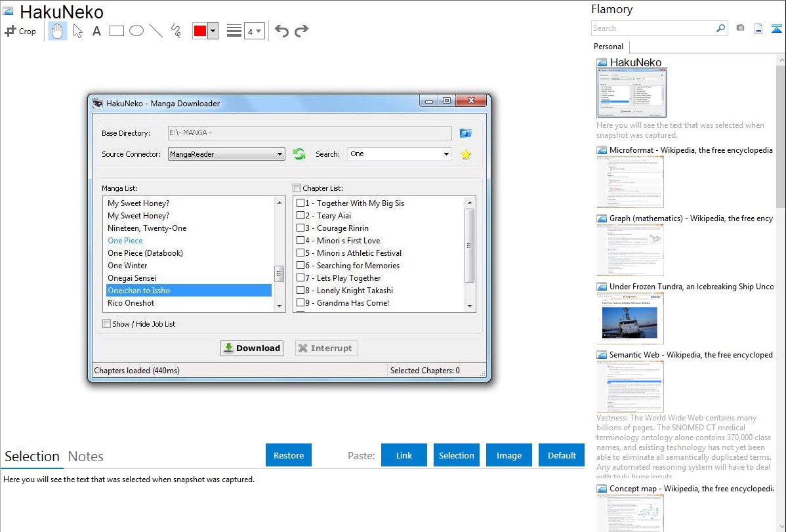The height and width of the screenshot is (532, 786).
Task: Open the line width 4 dropdown
Action: pyautogui.click(x=255, y=31)
